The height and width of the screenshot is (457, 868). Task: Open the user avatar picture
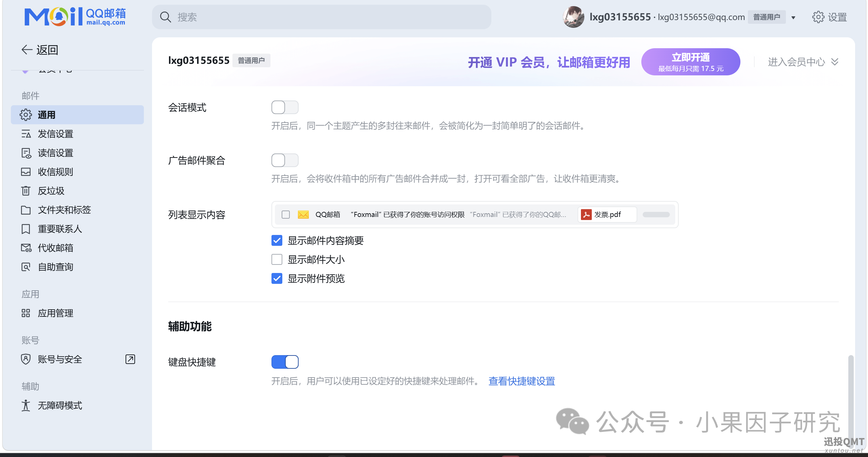tap(573, 17)
